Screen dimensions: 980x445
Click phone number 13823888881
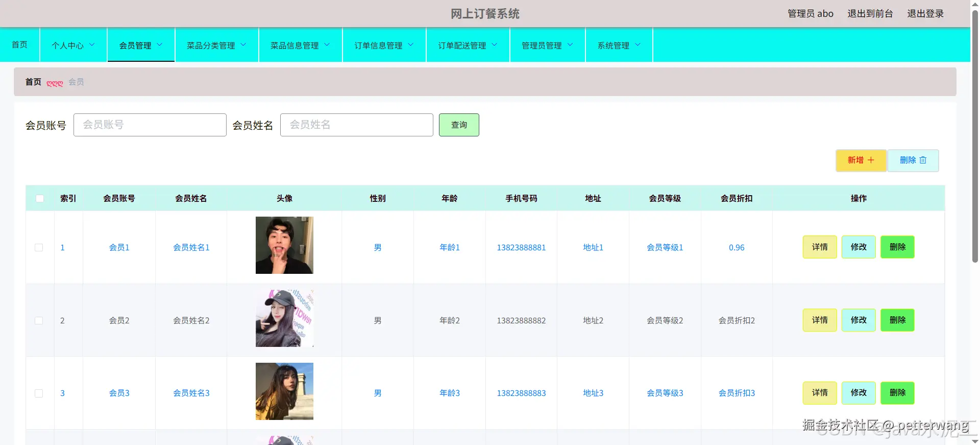point(521,247)
